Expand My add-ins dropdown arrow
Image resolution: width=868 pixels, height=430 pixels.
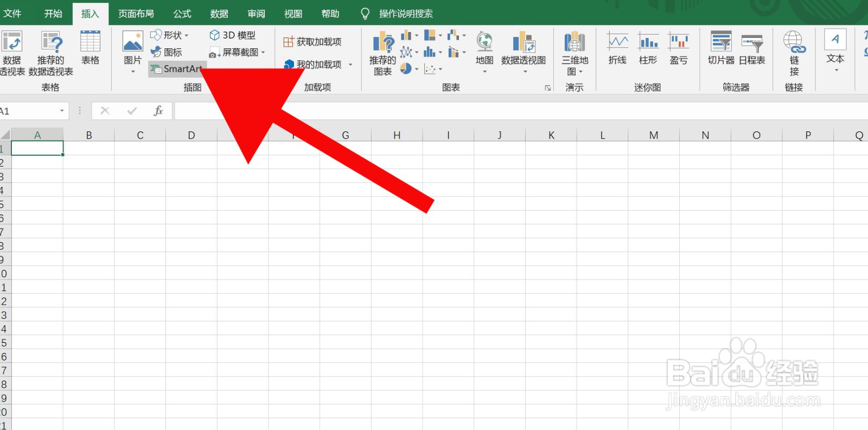pos(350,65)
